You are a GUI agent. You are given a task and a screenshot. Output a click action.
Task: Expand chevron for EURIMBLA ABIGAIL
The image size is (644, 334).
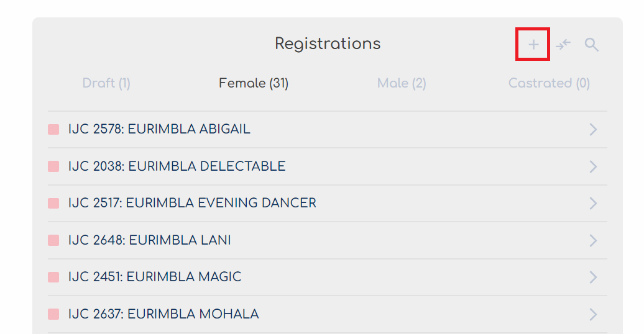pyautogui.click(x=593, y=130)
